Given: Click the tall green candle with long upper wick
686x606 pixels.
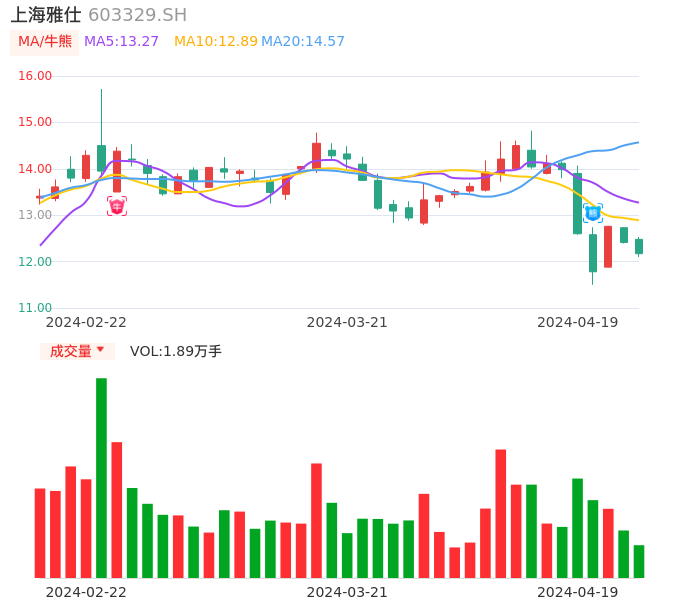Looking at the screenshot, I should (x=101, y=157).
